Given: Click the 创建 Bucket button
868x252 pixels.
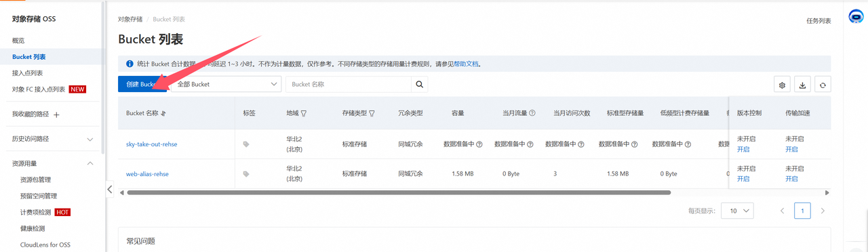Looking at the screenshot, I should 142,85.
